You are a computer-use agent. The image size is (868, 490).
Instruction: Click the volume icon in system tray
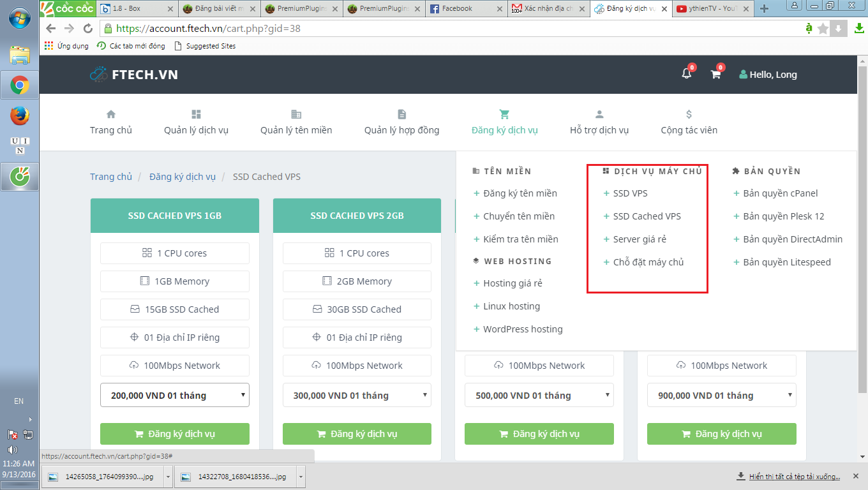[12, 449]
